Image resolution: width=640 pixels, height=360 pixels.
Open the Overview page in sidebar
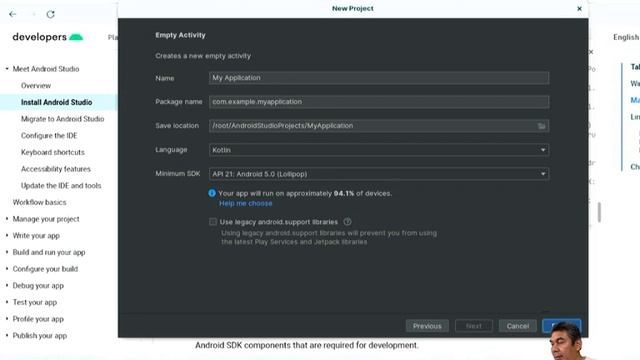point(36,86)
